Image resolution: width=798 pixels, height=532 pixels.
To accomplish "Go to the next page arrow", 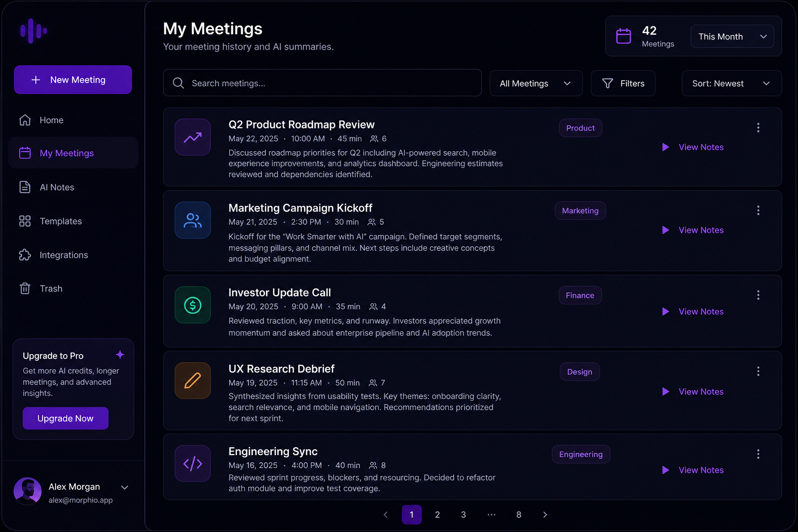I will pos(545,515).
